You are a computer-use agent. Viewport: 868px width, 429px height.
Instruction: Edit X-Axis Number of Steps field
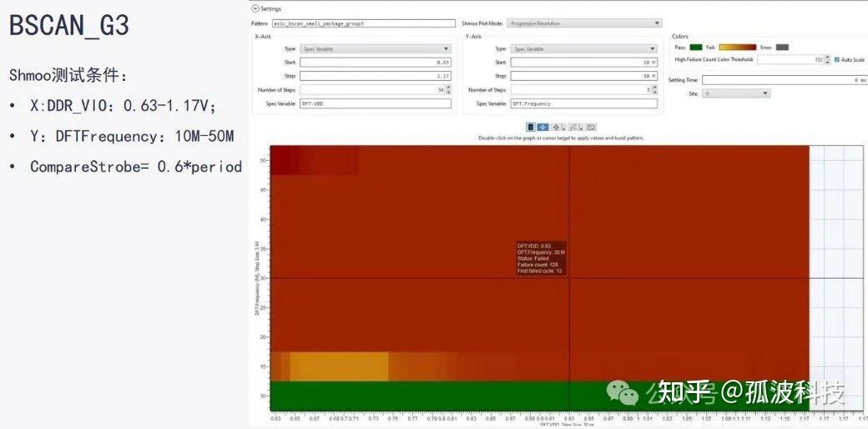pyautogui.click(x=372, y=89)
